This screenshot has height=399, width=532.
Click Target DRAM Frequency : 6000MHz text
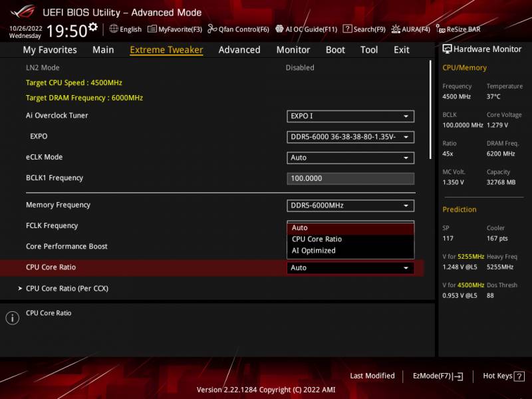click(x=84, y=98)
